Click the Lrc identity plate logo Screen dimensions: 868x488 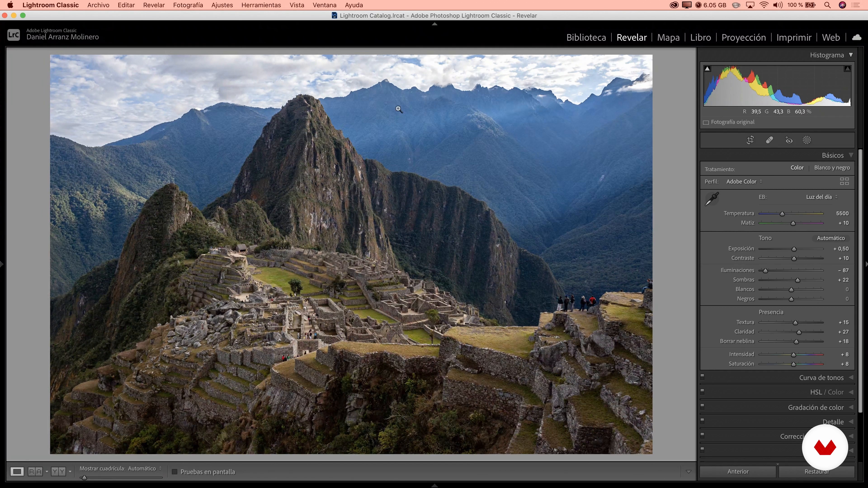[x=14, y=35]
